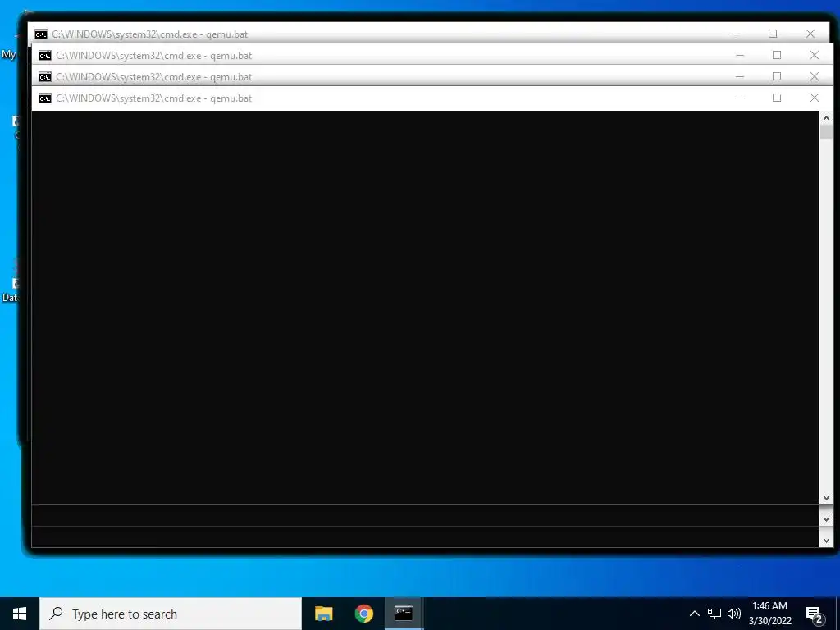The height and width of the screenshot is (630, 840).
Task: Open the volume control tray icon
Action: [x=734, y=614]
